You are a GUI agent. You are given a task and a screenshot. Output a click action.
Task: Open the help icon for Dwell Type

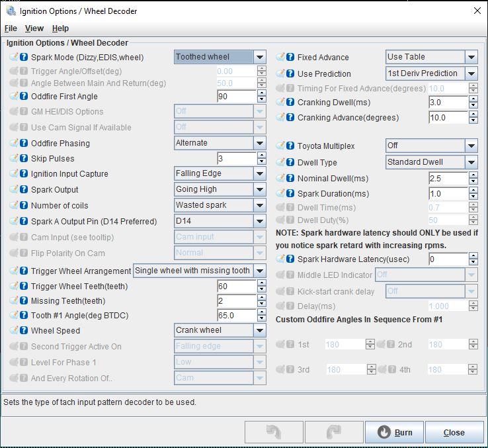click(x=290, y=163)
